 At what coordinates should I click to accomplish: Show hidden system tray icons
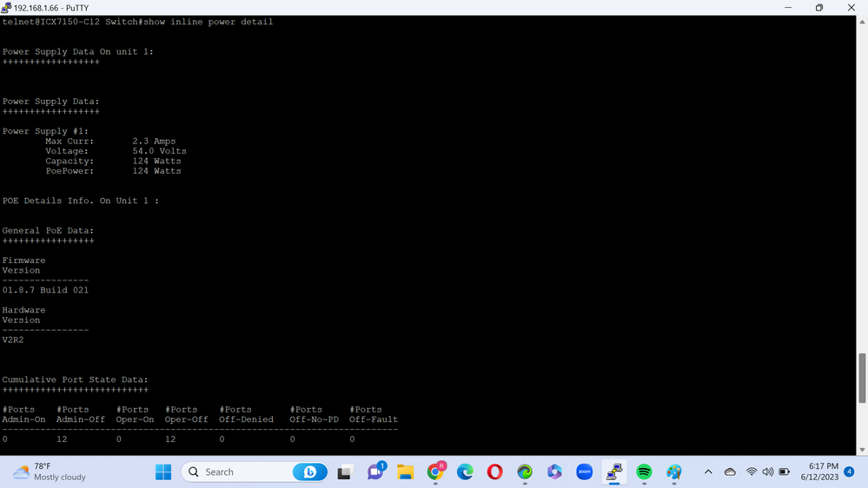pos(708,472)
